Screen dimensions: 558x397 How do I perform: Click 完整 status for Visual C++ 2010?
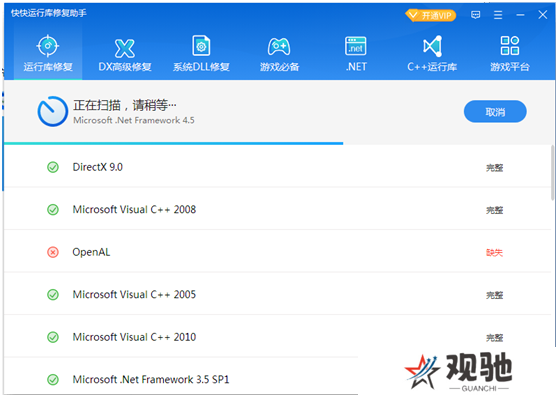(x=495, y=338)
